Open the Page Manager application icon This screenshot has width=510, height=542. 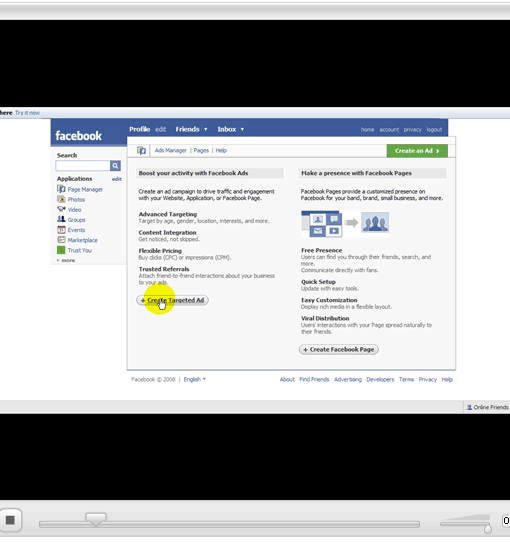(x=61, y=189)
